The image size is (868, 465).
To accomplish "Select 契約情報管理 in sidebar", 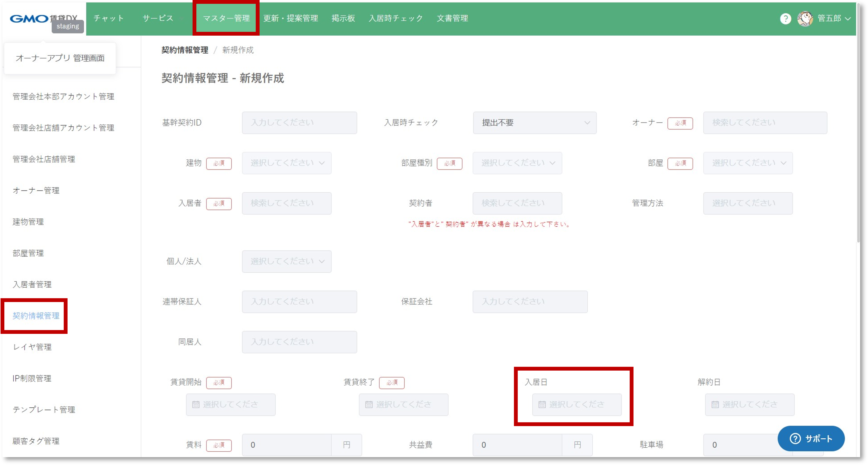I will 36,316.
